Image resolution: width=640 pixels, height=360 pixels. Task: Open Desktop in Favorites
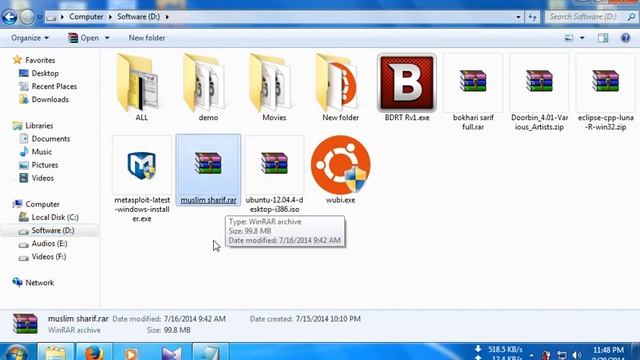[45, 73]
